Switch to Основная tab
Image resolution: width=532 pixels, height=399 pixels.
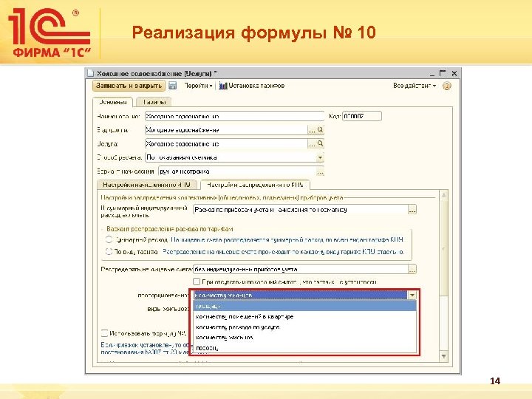coord(112,102)
